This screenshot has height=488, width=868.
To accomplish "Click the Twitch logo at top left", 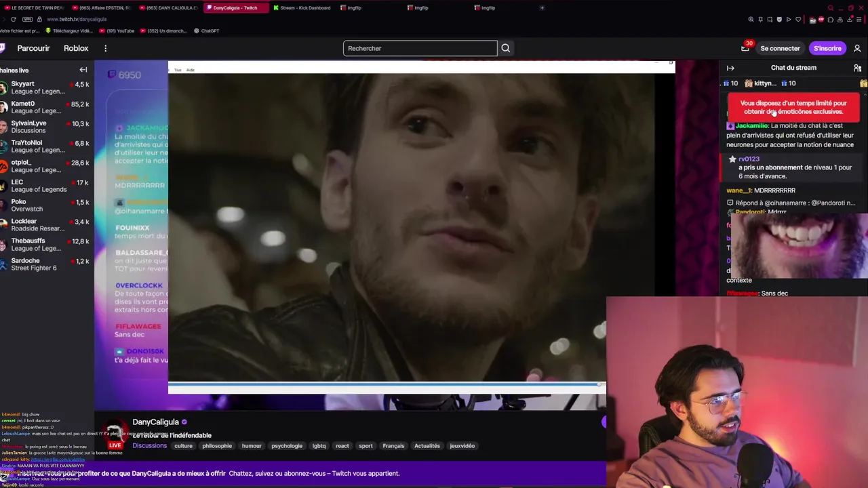I will 3,48.
